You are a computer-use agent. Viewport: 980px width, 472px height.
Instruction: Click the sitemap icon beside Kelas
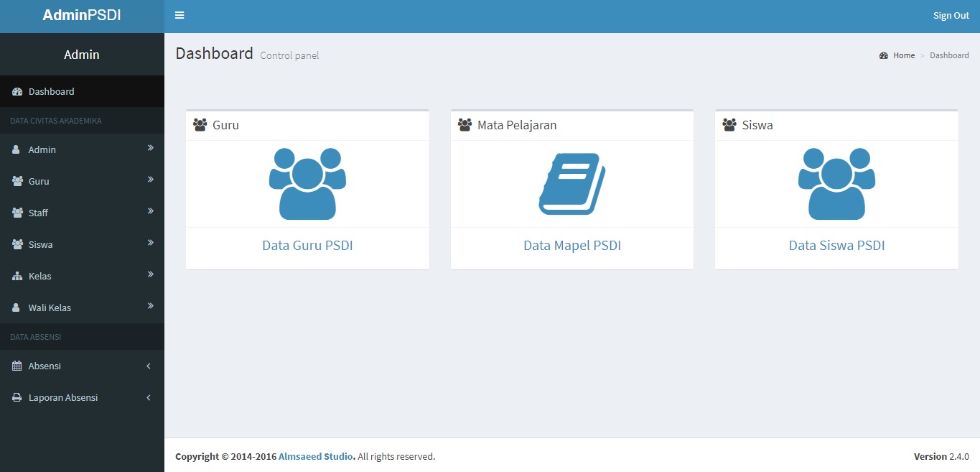pyautogui.click(x=17, y=277)
